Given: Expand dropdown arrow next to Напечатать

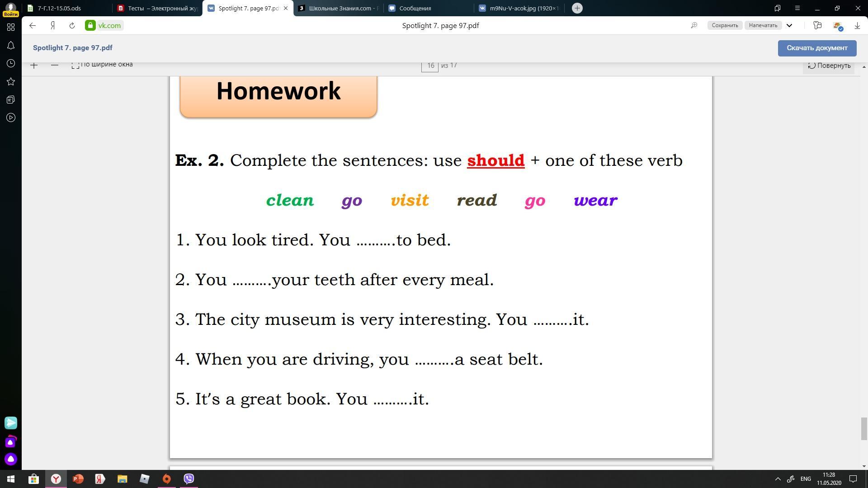Looking at the screenshot, I should (x=789, y=26).
